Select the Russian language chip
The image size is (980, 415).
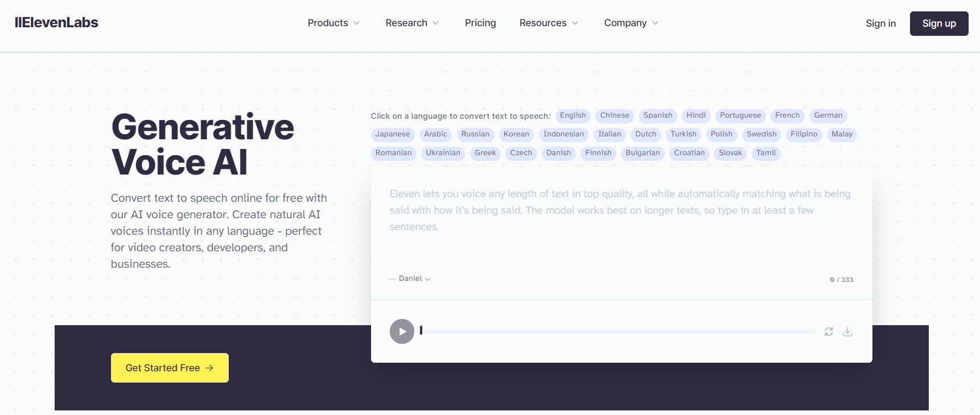pos(475,134)
